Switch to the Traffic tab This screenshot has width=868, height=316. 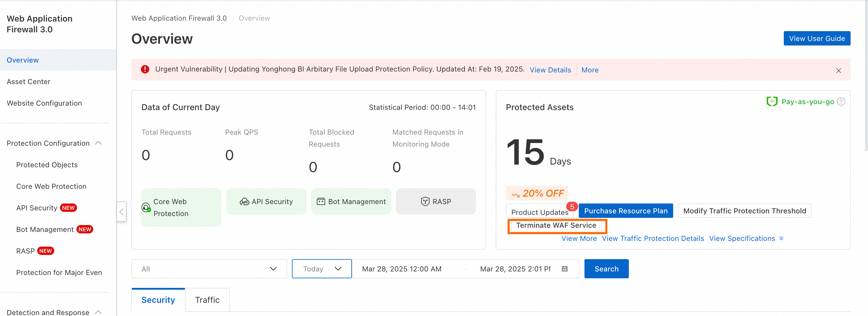pyautogui.click(x=207, y=300)
